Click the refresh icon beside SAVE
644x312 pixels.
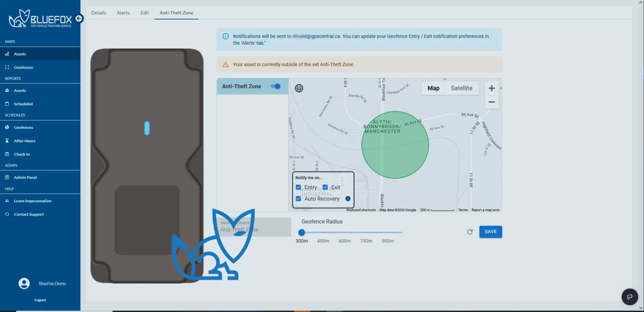click(x=470, y=232)
